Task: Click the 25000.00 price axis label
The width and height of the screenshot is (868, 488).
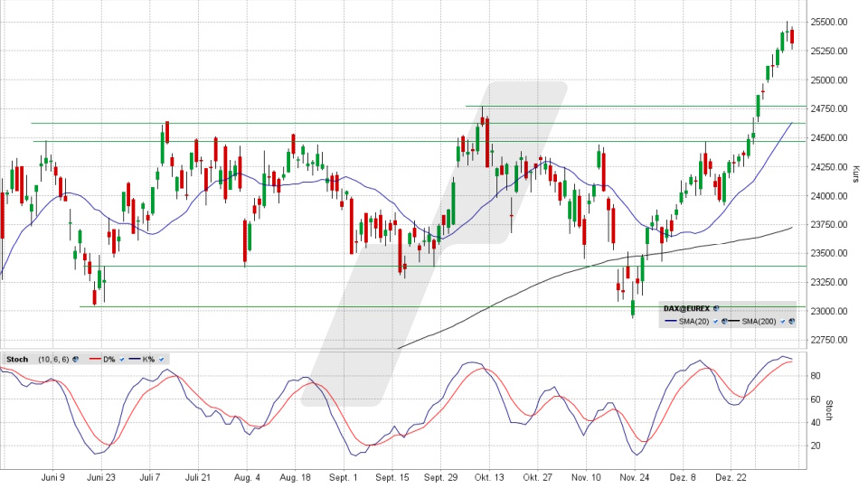Action: tap(829, 80)
